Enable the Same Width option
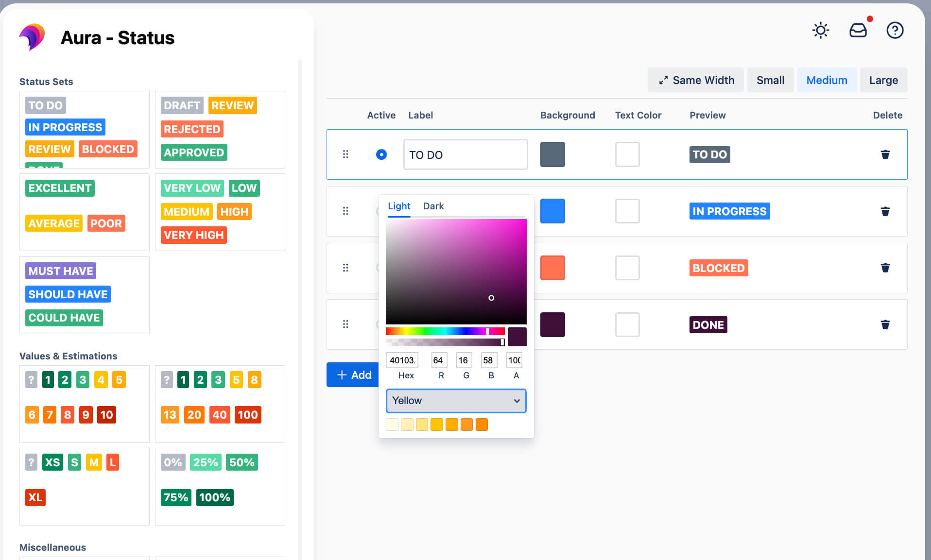The image size is (931, 560). [695, 80]
